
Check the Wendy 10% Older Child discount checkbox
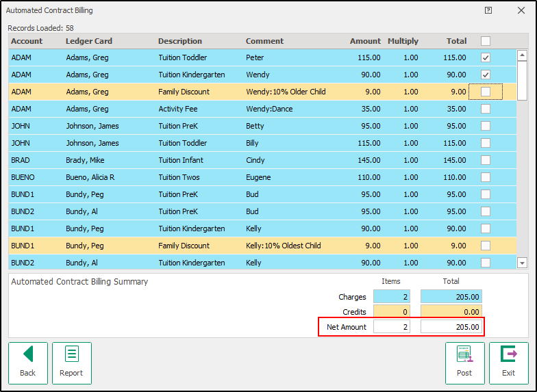485,92
